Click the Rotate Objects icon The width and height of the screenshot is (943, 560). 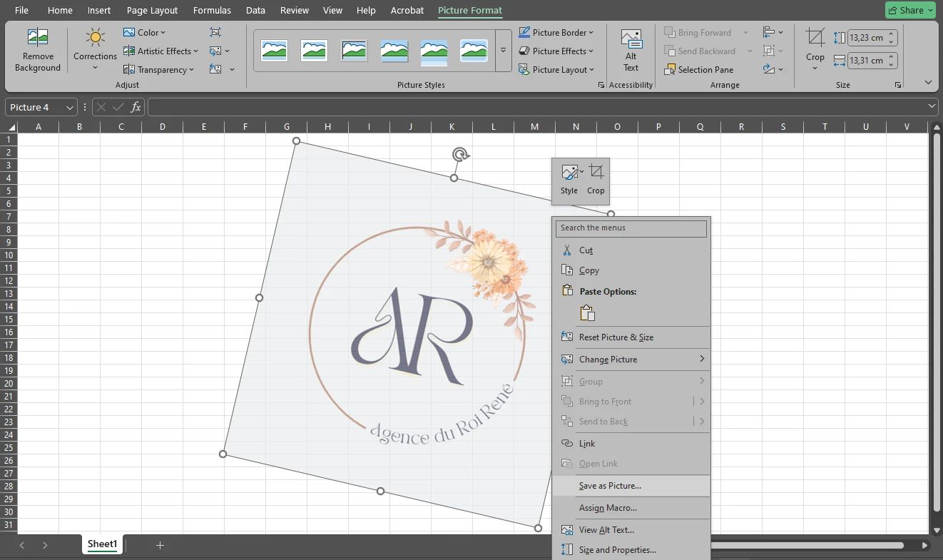tap(769, 69)
